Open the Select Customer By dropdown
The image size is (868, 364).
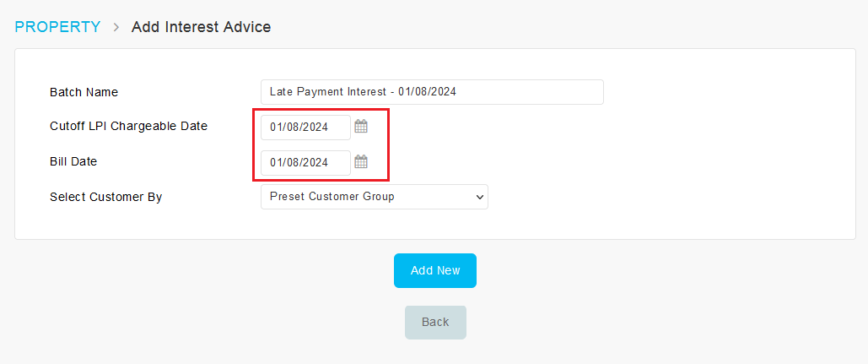374,197
